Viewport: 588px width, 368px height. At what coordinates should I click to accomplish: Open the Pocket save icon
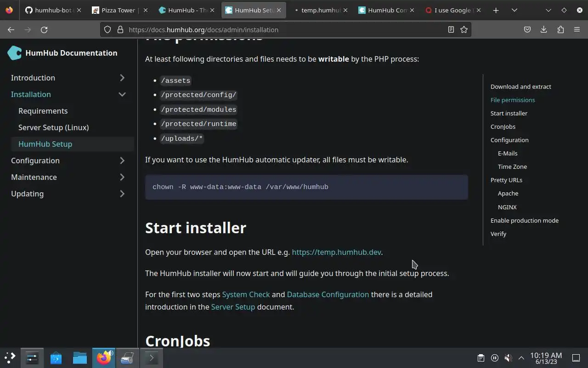(x=527, y=29)
